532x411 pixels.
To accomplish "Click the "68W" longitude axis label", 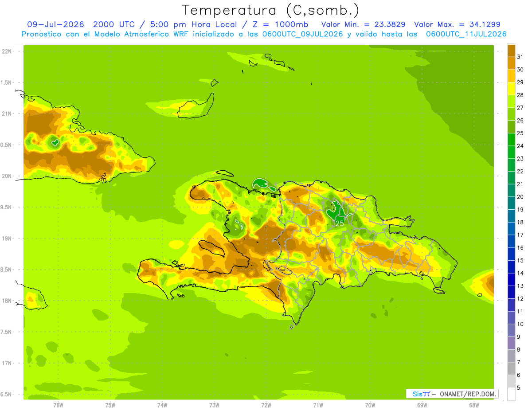I will 474,405.
